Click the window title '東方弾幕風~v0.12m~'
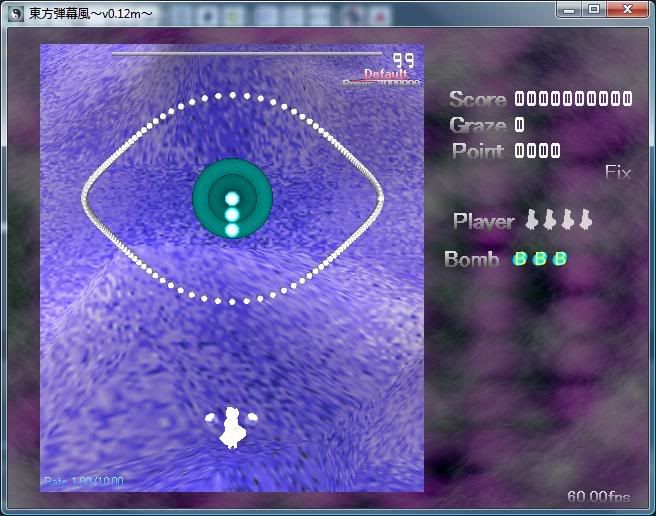656x516 pixels. point(90,14)
